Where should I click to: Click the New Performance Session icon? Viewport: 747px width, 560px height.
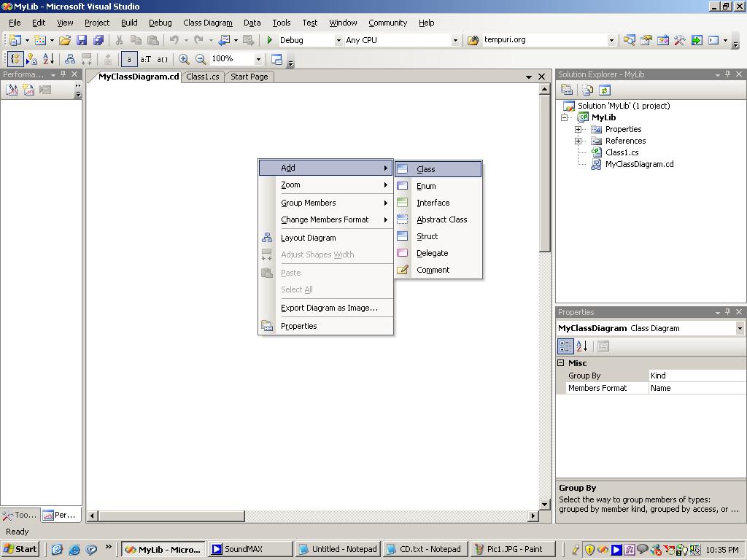point(28,90)
